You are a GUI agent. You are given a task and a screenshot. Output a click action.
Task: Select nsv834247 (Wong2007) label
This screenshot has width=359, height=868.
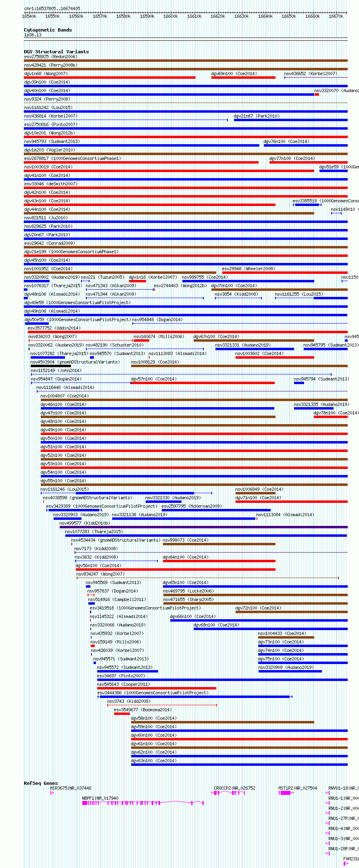click(100, 574)
